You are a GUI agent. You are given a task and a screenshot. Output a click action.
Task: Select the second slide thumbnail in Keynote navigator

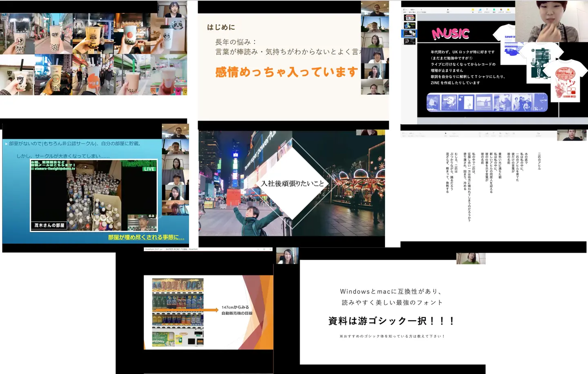pos(410,25)
